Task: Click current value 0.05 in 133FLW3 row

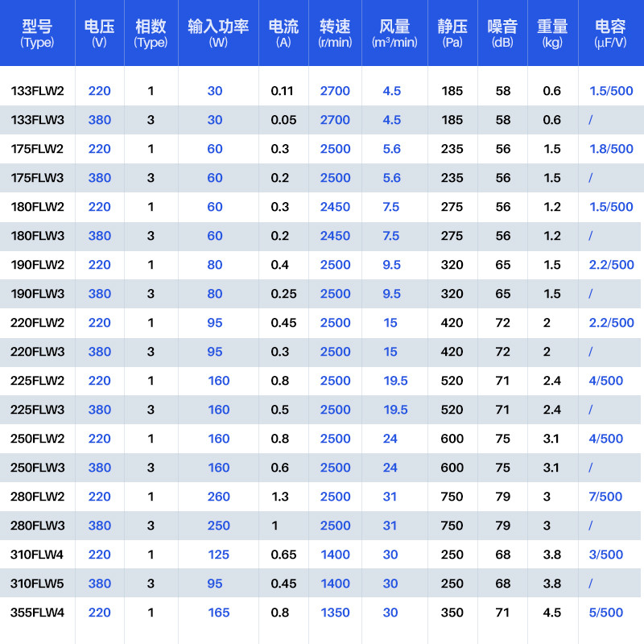Action: pyautogui.click(x=283, y=120)
